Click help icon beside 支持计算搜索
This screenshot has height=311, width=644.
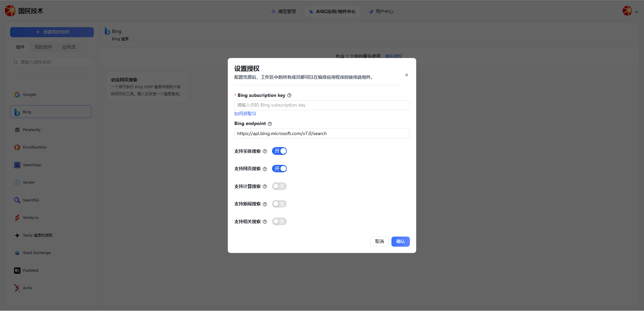pos(265,187)
